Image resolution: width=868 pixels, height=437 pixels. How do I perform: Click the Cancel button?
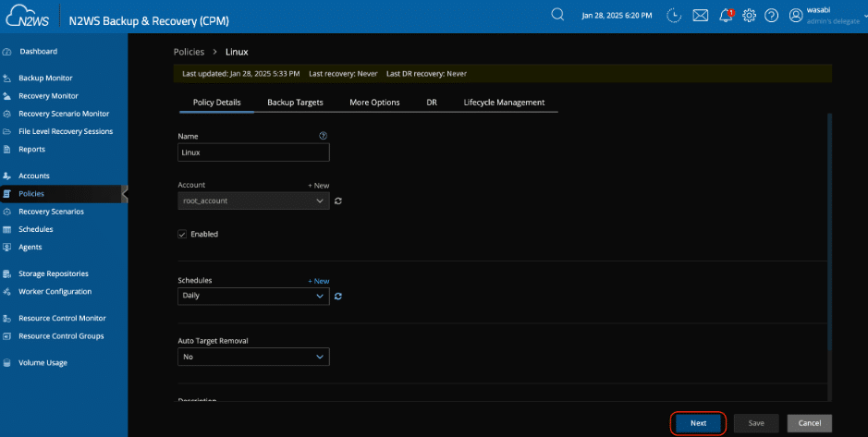point(810,423)
